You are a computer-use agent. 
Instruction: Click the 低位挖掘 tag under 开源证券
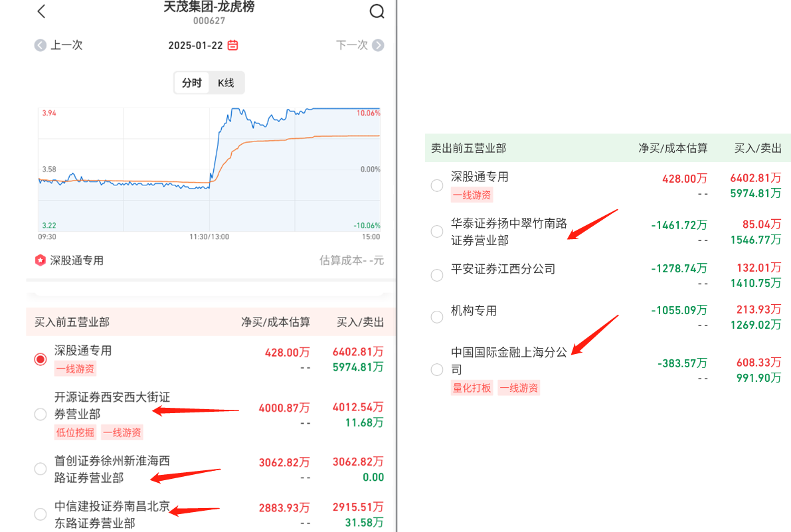pos(75,432)
